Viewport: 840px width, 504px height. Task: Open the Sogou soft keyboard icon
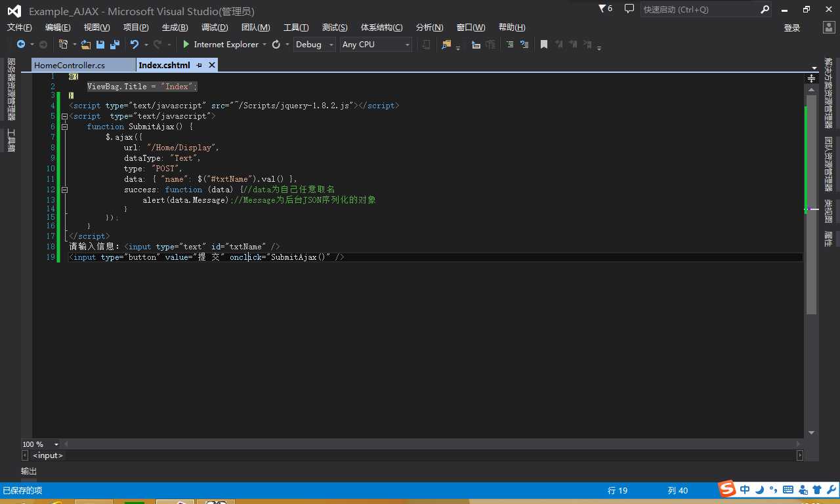pos(787,490)
